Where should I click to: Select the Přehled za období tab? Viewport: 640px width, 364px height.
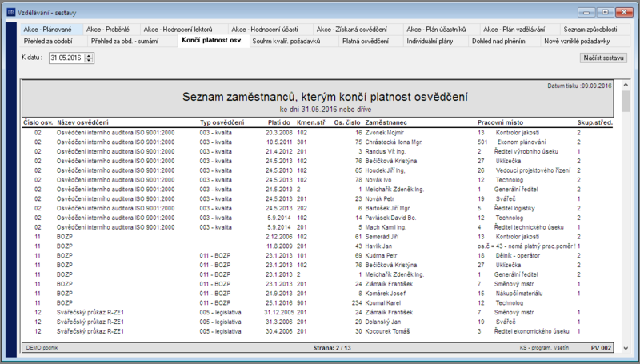click(x=54, y=42)
